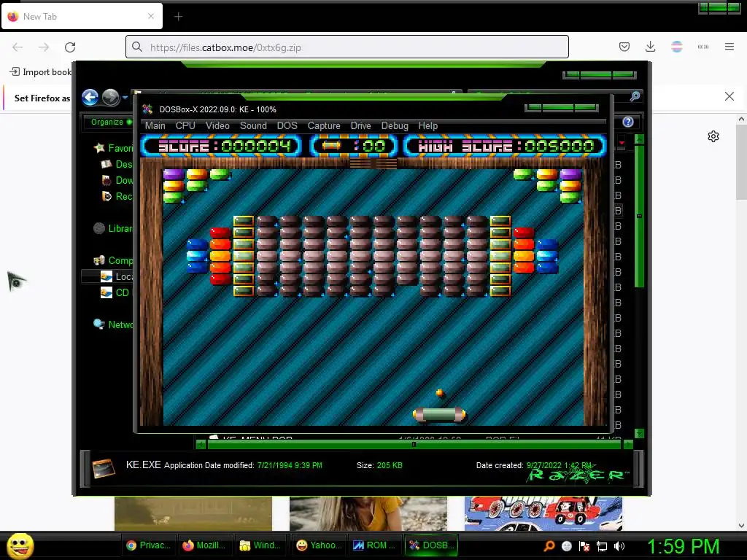Open the Capture menu in DOSBox-X
The width and height of the screenshot is (747, 560).
tap(324, 125)
